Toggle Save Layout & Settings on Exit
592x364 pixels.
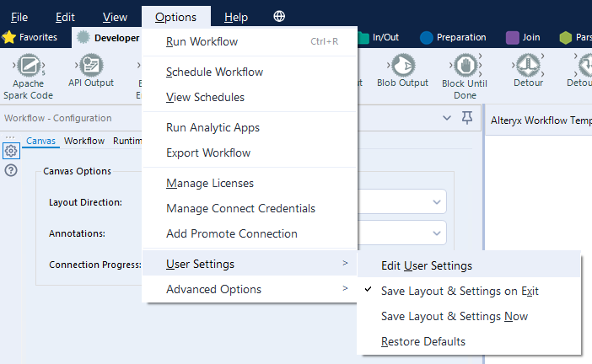tap(469, 291)
